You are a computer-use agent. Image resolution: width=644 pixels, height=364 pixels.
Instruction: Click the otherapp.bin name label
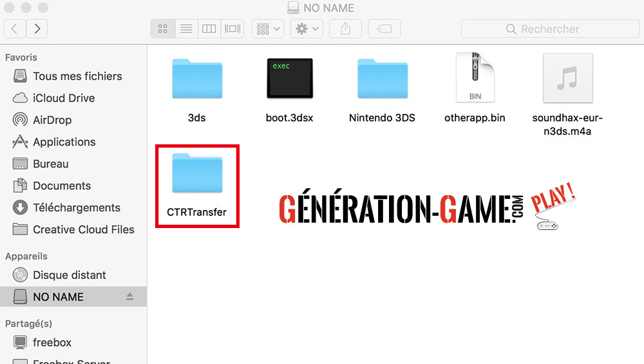[x=475, y=118]
